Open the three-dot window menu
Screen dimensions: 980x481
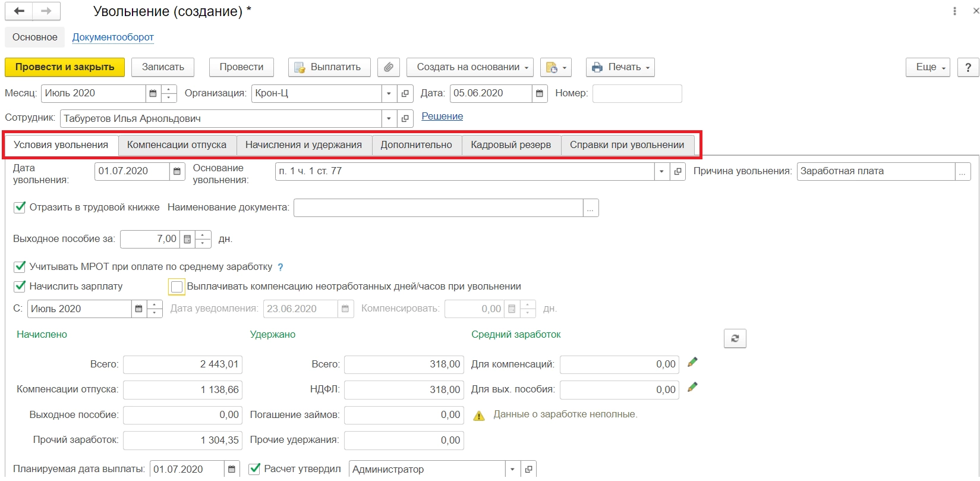(x=955, y=11)
